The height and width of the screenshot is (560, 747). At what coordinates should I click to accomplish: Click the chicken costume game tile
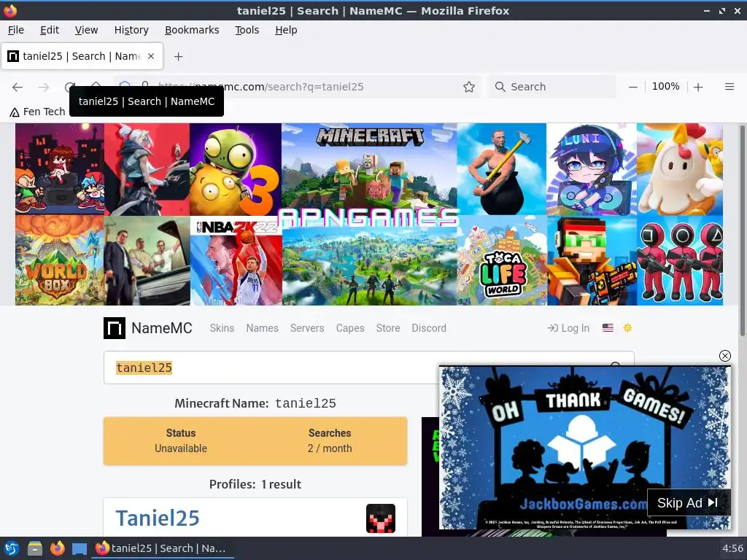(680, 169)
